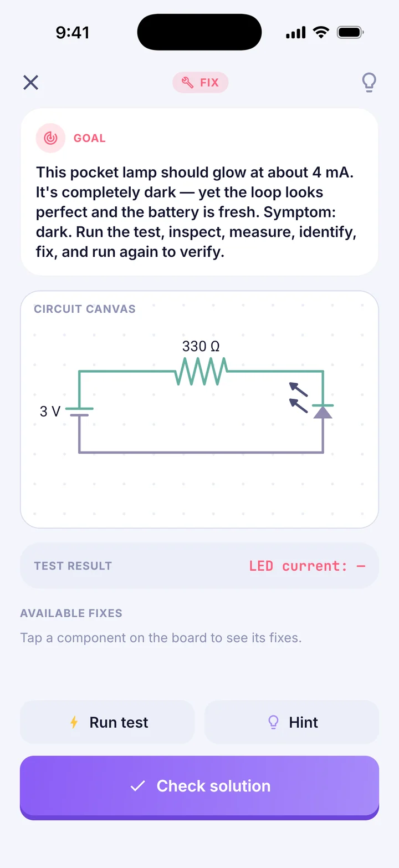This screenshot has height=868, width=399.
Task: Tap the battery icon in the status bar
Action: [350, 33]
